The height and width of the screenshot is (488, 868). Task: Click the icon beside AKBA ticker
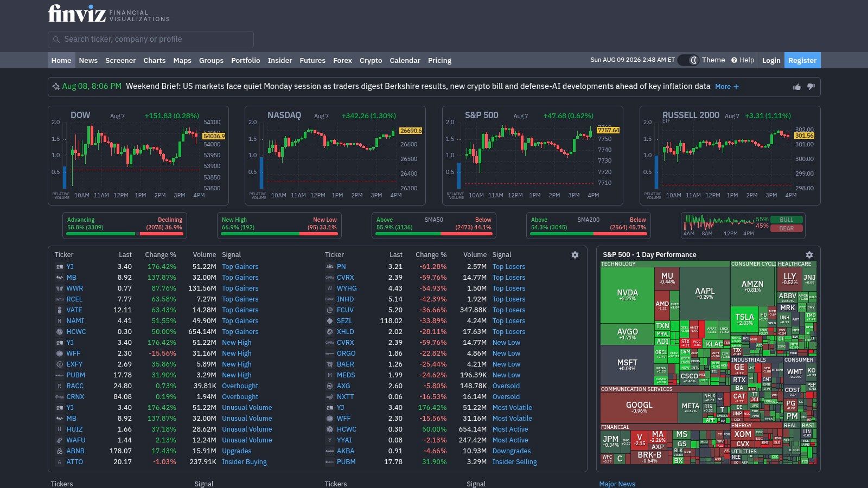point(329,451)
